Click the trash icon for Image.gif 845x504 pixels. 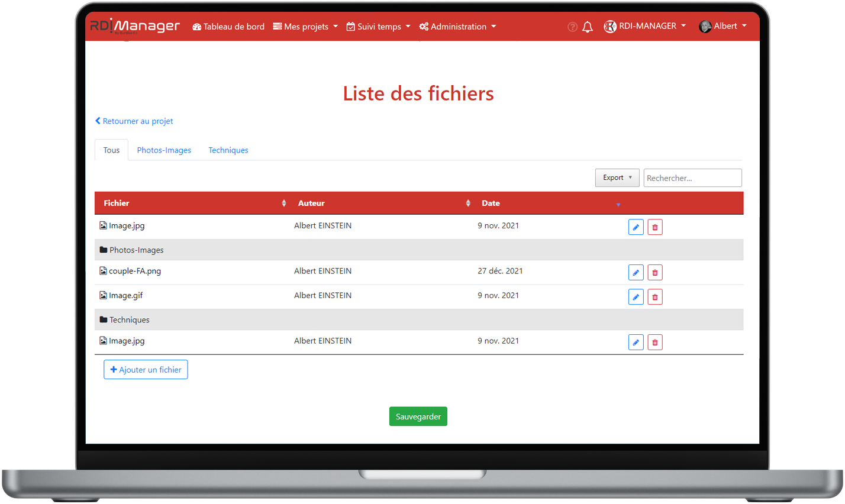pyautogui.click(x=654, y=297)
